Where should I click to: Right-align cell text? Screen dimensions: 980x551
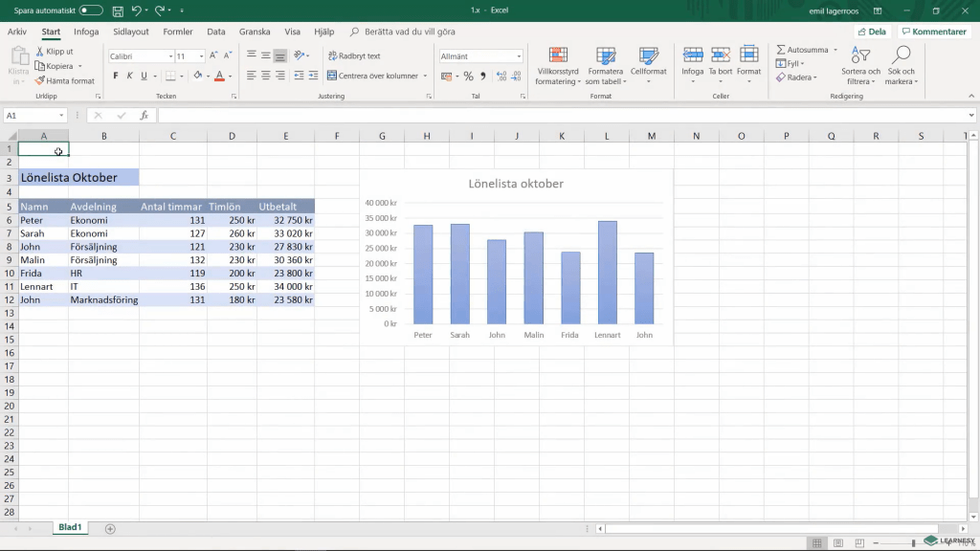pos(280,76)
